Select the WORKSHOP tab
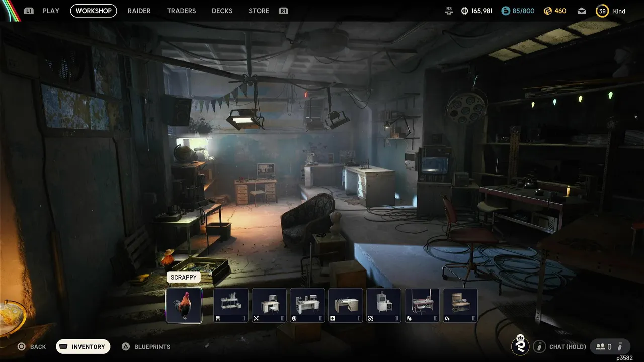This screenshot has width=644, height=362. pyautogui.click(x=94, y=11)
